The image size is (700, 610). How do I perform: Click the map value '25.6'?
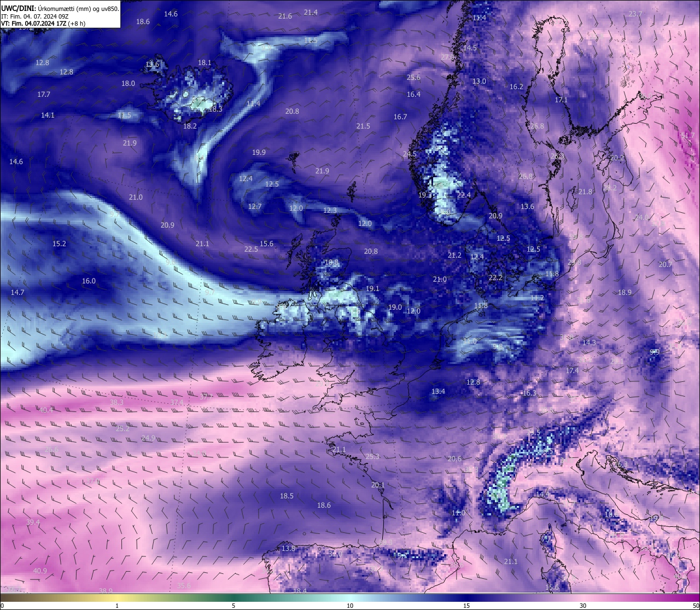(x=413, y=77)
